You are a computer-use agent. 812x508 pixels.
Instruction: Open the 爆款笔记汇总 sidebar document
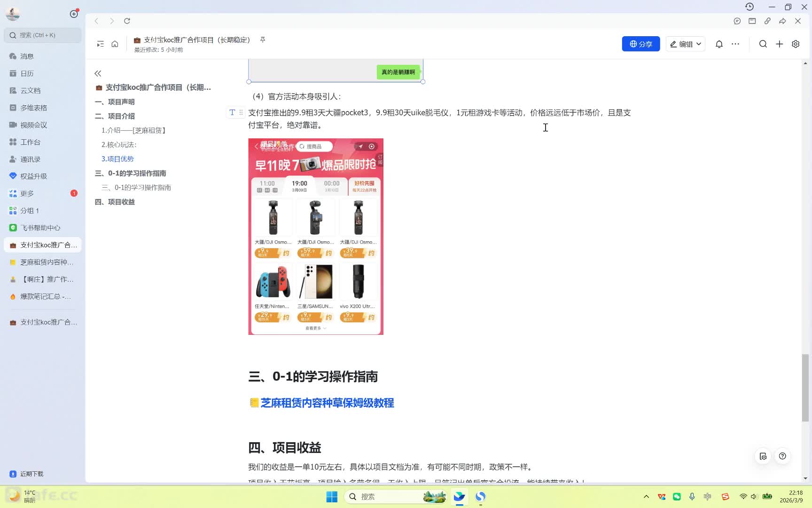42,296
